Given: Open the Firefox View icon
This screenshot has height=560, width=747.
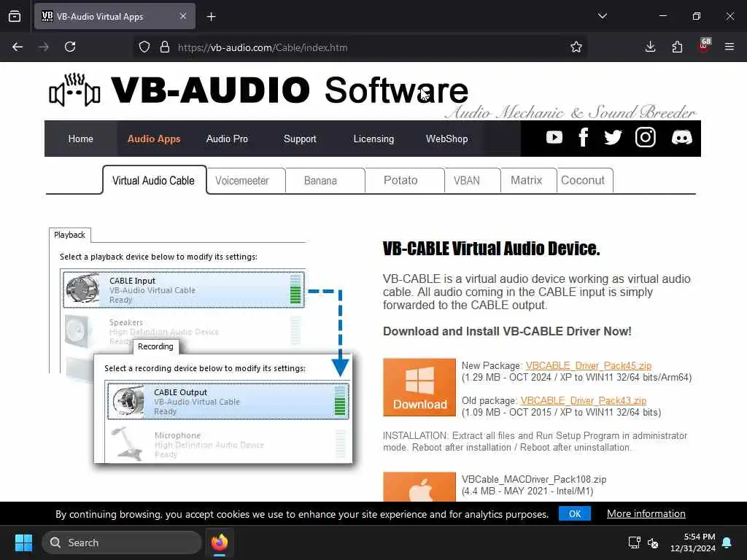Looking at the screenshot, I should click(x=15, y=16).
